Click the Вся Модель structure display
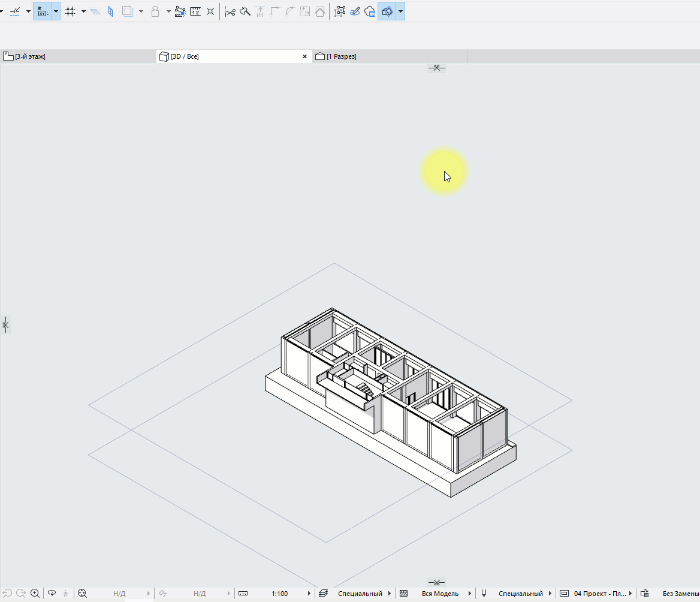The width and height of the screenshot is (700, 602). point(440,594)
